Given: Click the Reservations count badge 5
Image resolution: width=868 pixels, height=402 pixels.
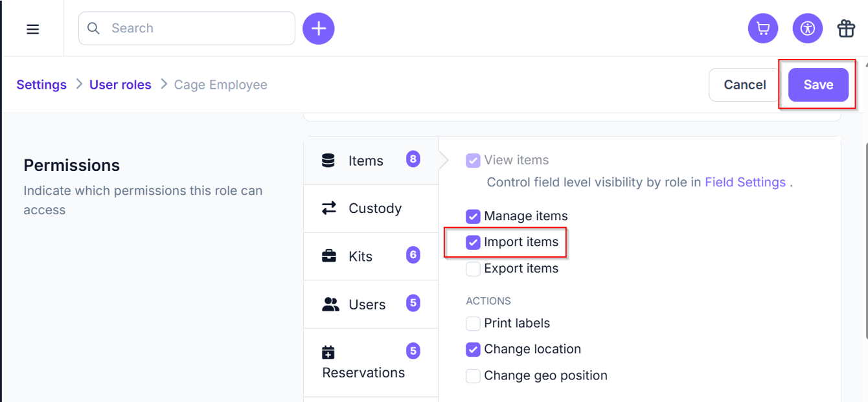Looking at the screenshot, I should pyautogui.click(x=413, y=351).
